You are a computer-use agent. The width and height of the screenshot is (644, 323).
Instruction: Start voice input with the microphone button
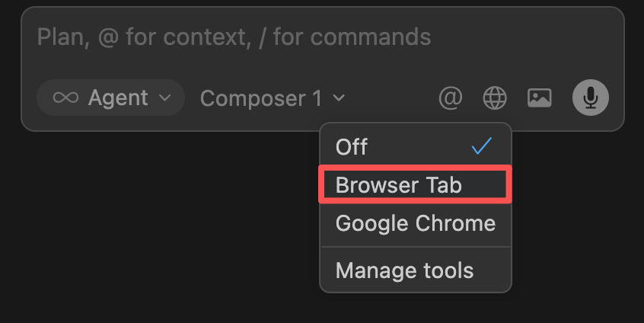tap(591, 98)
